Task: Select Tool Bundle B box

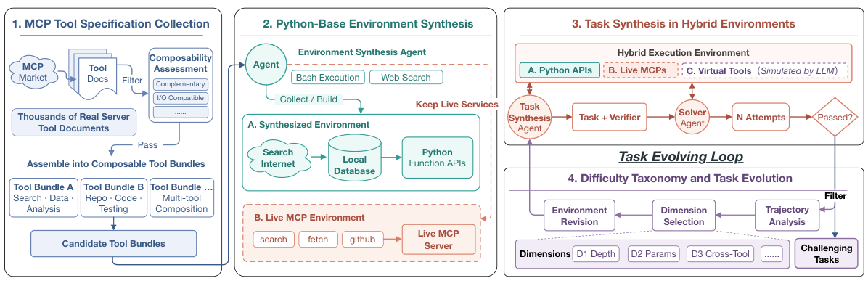Action: [113, 198]
